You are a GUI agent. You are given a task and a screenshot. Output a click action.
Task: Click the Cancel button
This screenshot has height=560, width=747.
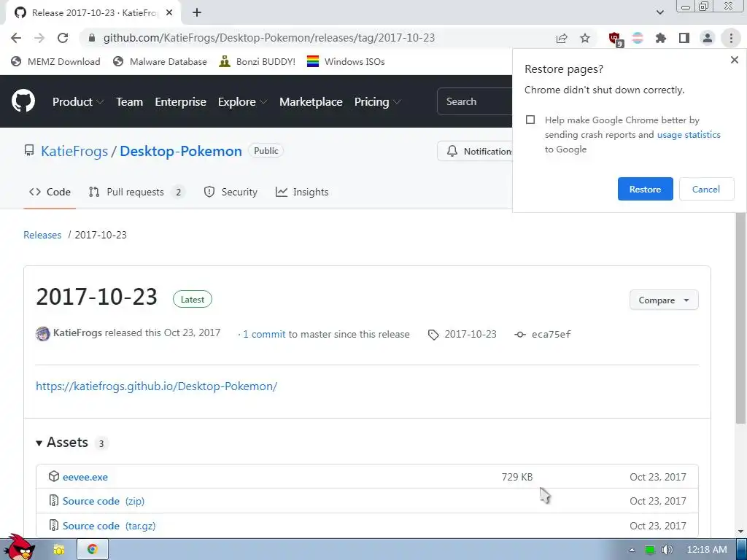coord(705,189)
